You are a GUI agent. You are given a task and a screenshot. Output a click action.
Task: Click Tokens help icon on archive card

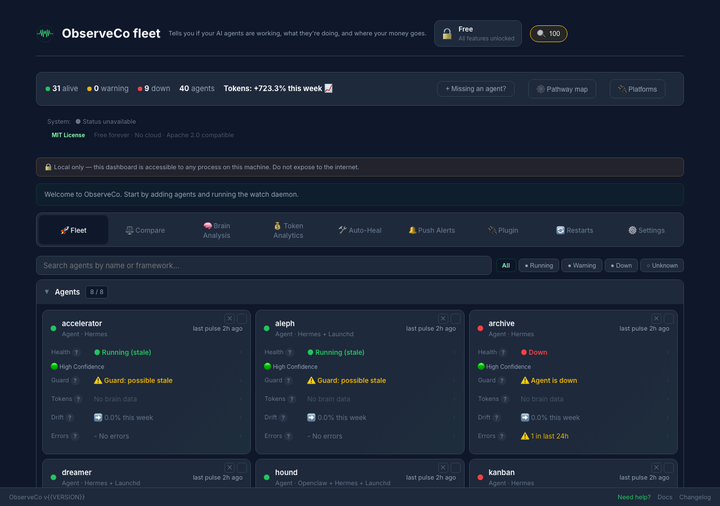pyautogui.click(x=505, y=399)
